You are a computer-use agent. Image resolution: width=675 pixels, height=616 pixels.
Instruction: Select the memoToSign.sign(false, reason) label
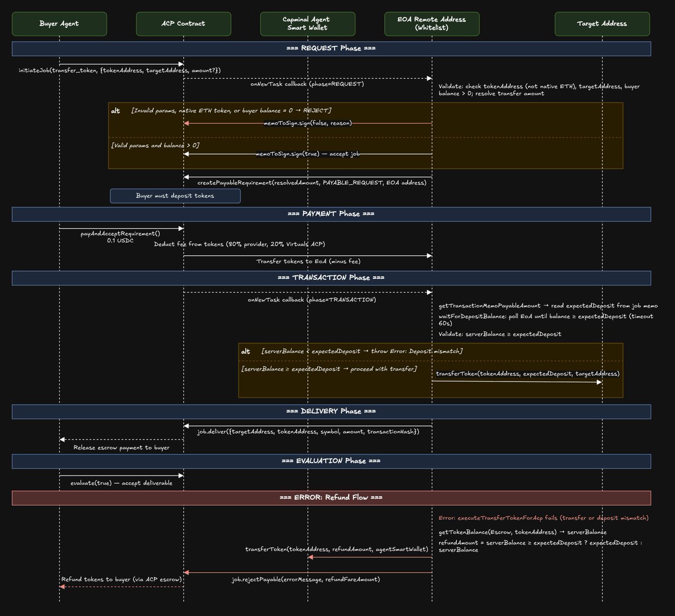tap(308, 123)
